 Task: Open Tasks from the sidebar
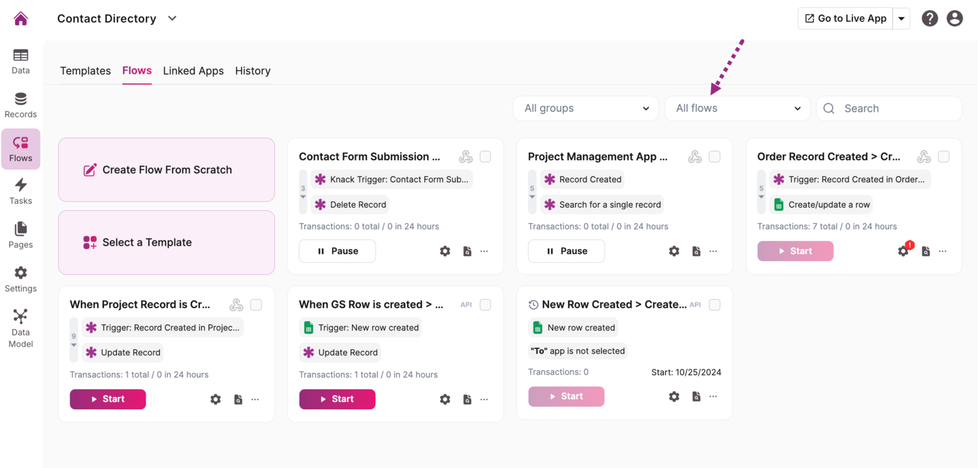pos(21,192)
